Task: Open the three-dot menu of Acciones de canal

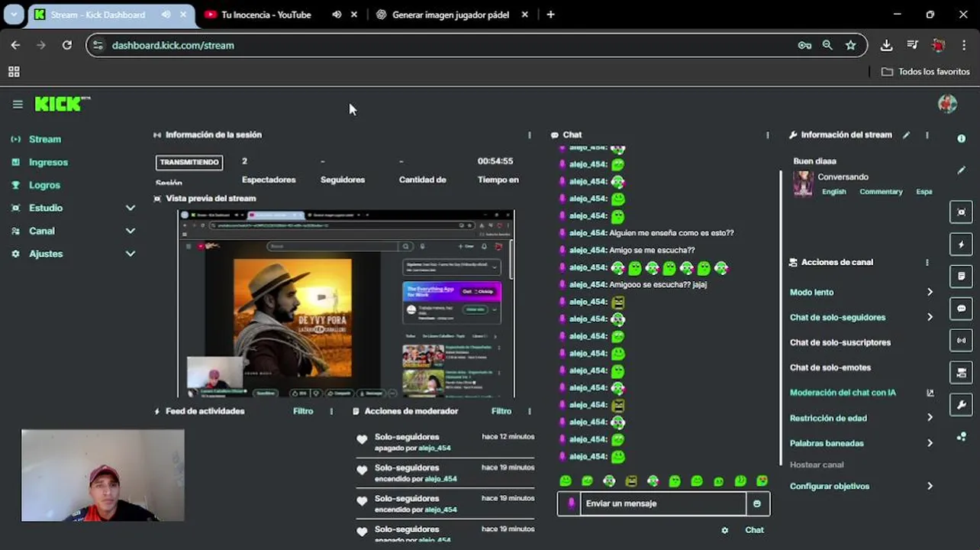Action: point(927,262)
